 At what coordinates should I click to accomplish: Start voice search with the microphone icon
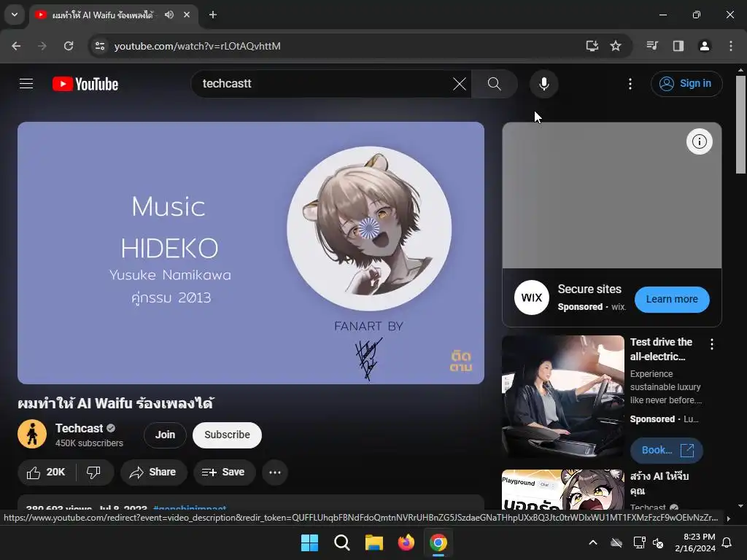tap(543, 84)
